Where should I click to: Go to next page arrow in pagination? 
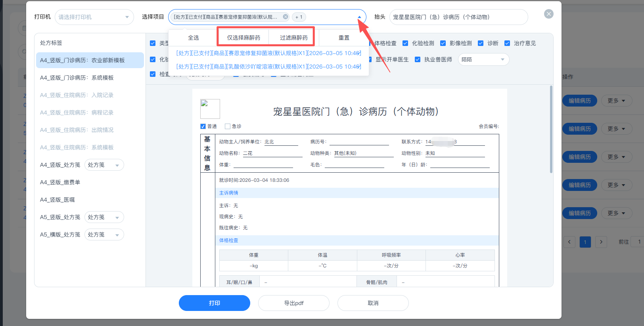(601, 242)
